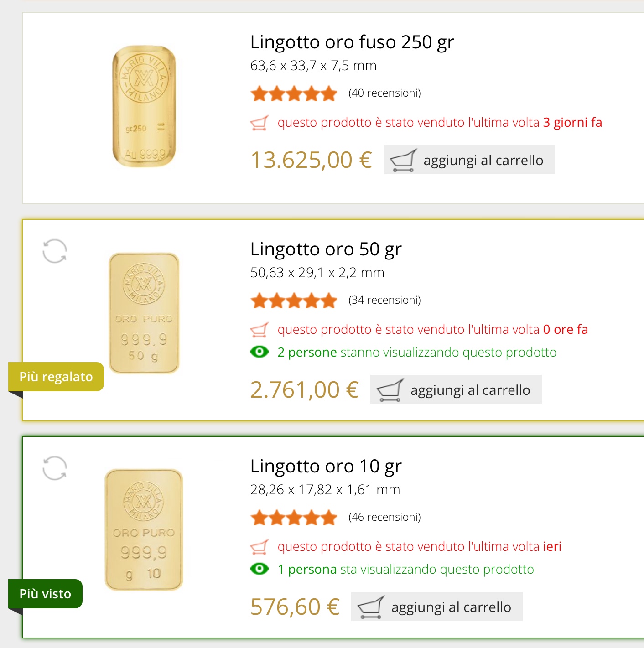Image resolution: width=644 pixels, height=648 pixels.
Task: Open the Lingotto oro fuso 250 gr title
Action: click(x=352, y=42)
